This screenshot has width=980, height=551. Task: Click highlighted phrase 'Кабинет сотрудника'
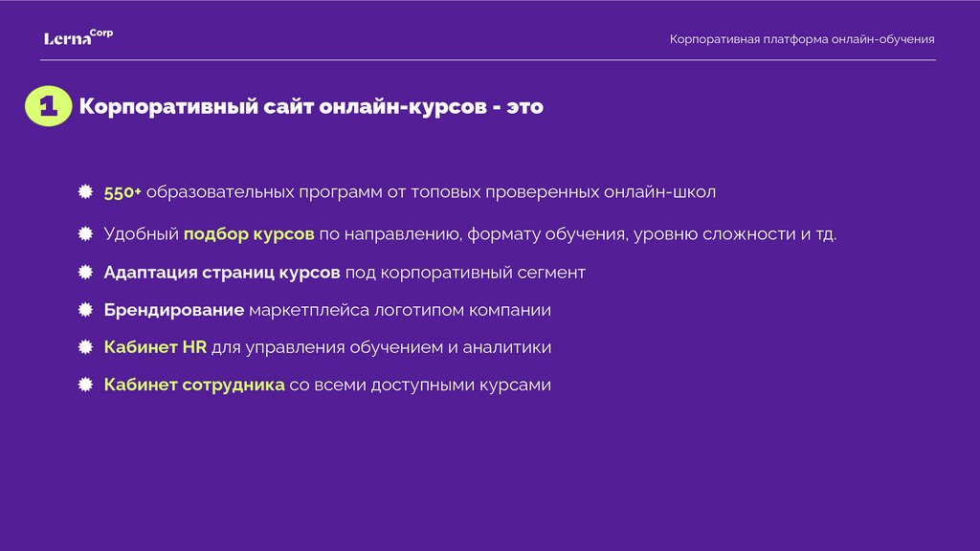click(194, 385)
